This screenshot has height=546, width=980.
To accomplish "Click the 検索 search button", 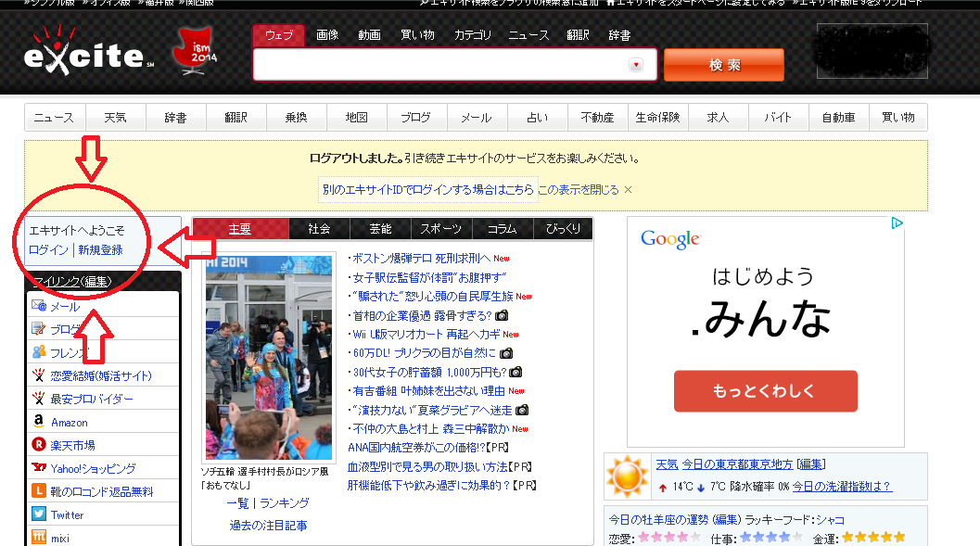I will pyautogui.click(x=724, y=65).
